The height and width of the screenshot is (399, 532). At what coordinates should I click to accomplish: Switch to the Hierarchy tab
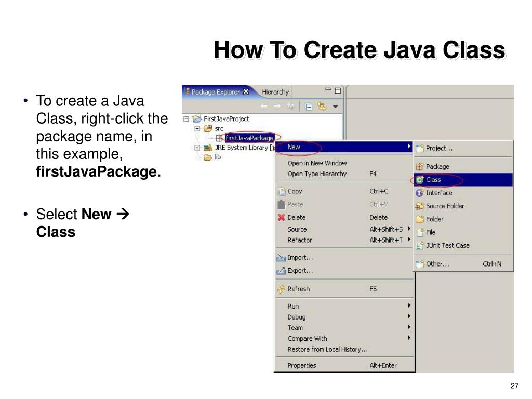click(x=275, y=92)
